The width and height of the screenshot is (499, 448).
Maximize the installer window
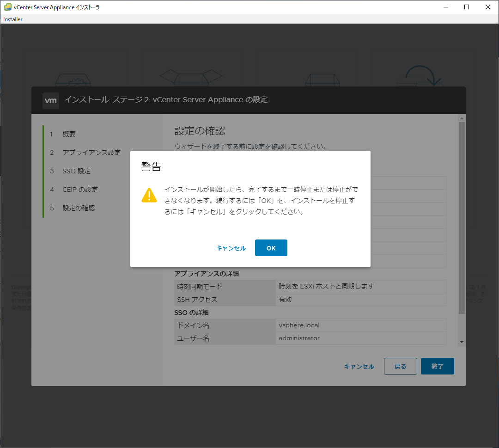tap(467, 7)
